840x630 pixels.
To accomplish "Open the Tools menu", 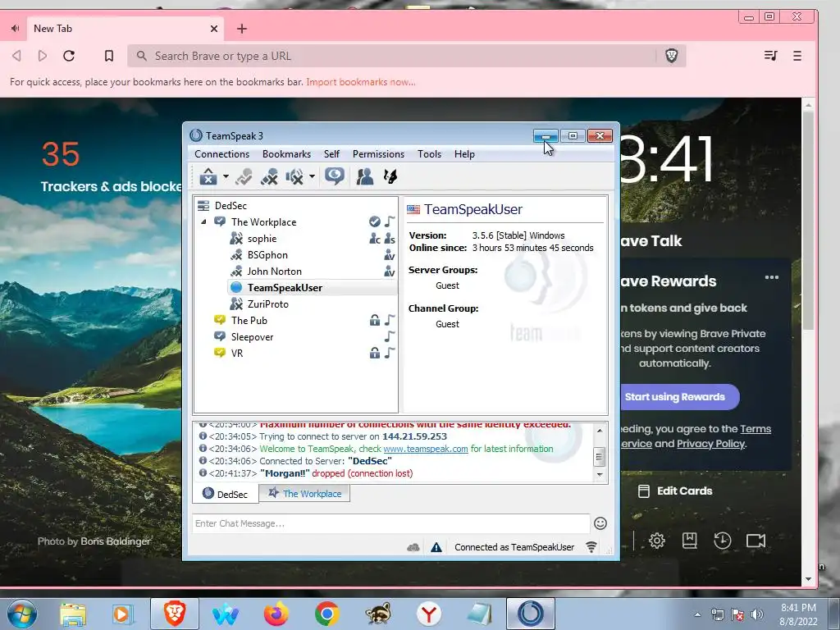I will point(429,154).
